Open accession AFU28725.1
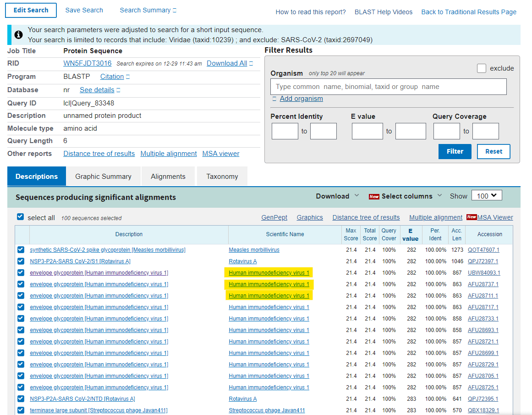The width and height of the screenshot is (532, 415). coord(483,387)
